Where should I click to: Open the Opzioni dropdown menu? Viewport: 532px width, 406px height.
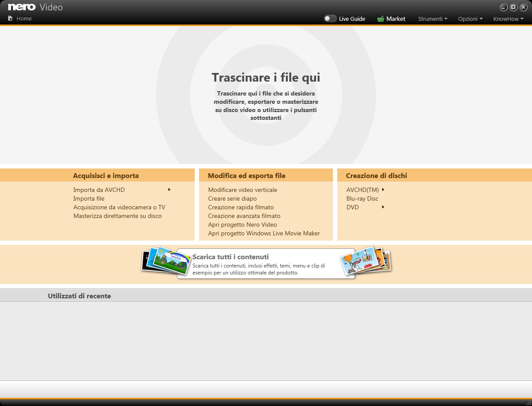[x=470, y=19]
